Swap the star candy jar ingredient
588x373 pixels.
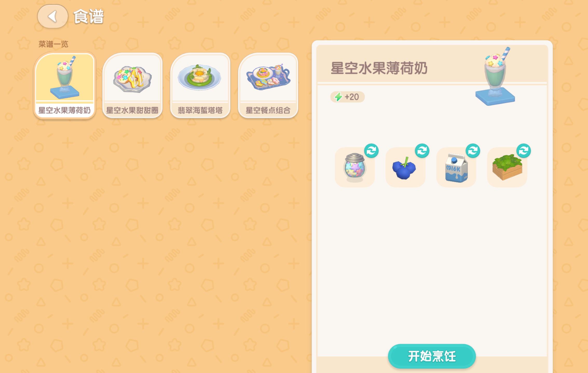coord(371,151)
